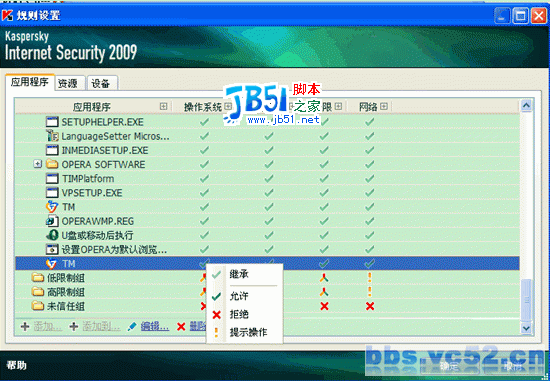Click the 高限制组 folder icon
The width and height of the screenshot is (550, 381).
[x=38, y=292]
